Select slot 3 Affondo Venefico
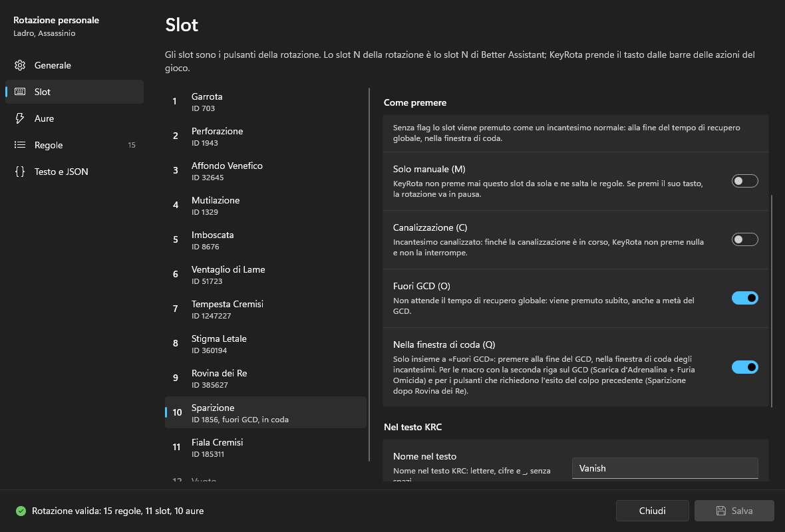 click(265, 171)
